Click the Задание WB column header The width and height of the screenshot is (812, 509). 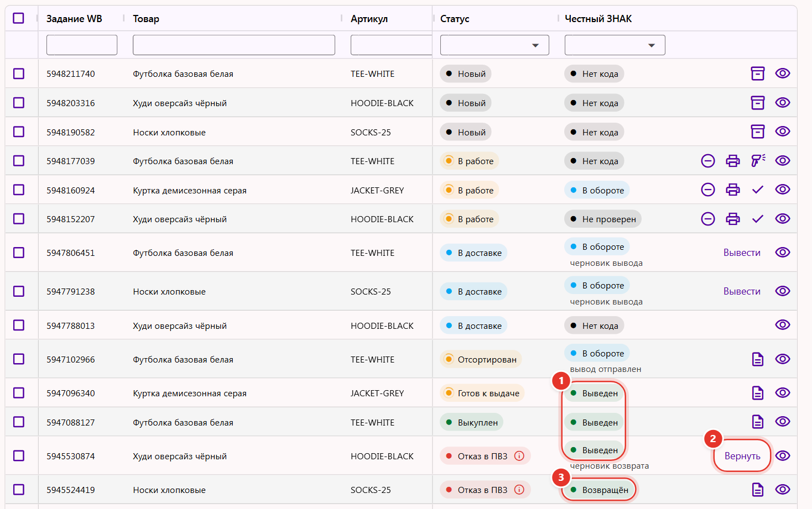point(74,19)
